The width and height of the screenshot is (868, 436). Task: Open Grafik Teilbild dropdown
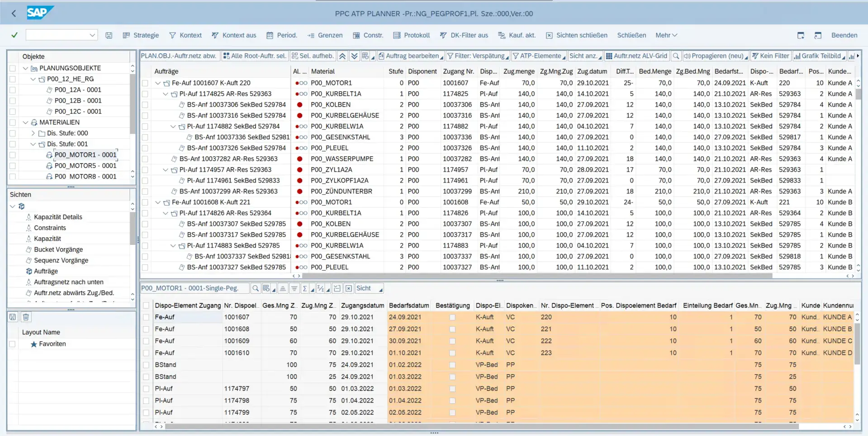click(819, 56)
